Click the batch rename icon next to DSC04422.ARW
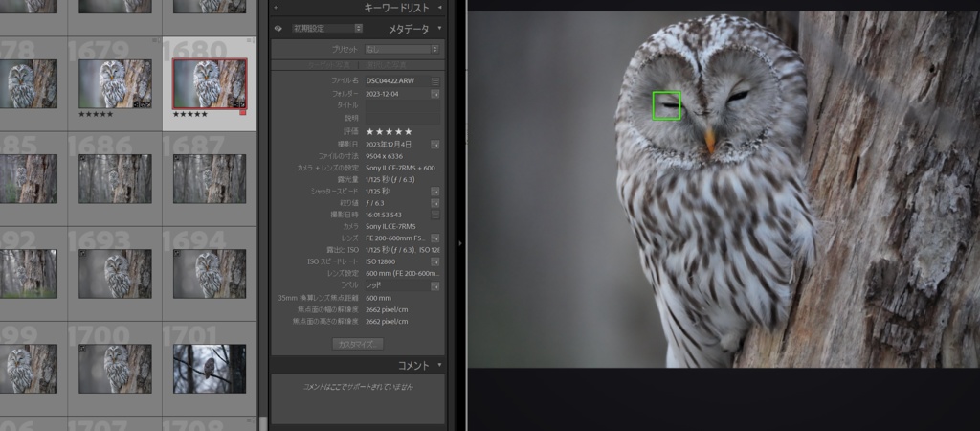980x431 pixels. pyautogui.click(x=435, y=81)
